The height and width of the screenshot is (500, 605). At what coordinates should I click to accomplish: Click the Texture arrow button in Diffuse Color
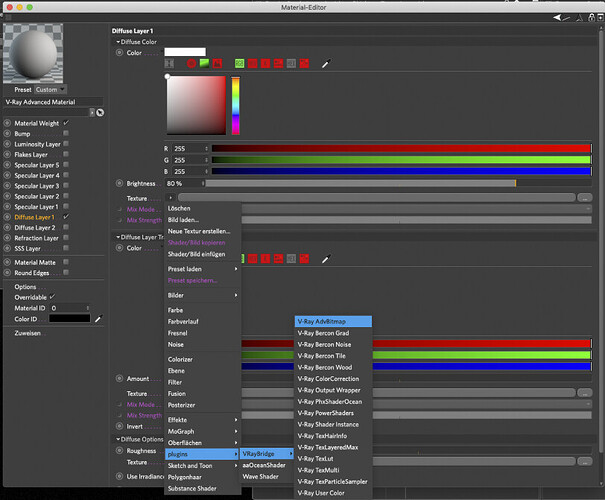pyautogui.click(x=171, y=198)
